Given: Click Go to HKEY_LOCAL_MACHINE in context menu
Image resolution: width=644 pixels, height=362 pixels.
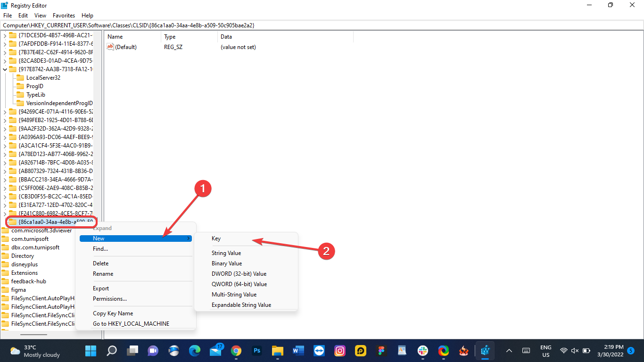Looking at the screenshot, I should click(131, 324).
